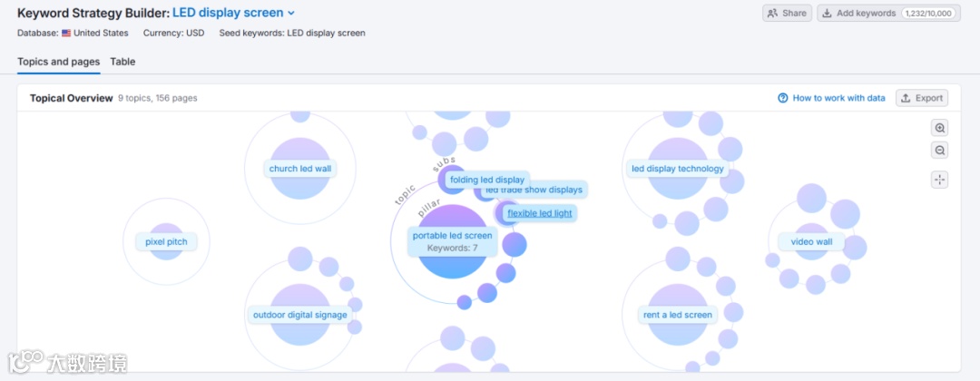
Task: Click the Topical Overview heading
Action: (x=72, y=98)
